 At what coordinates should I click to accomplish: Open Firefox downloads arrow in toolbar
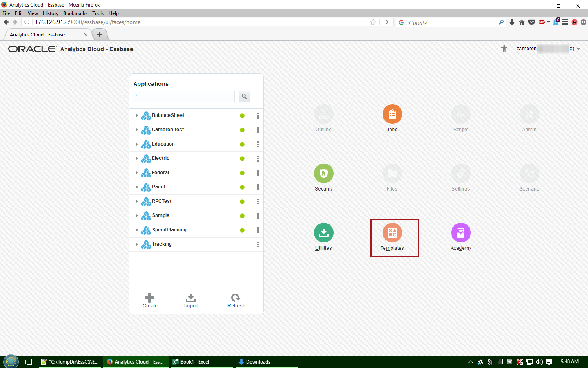(512, 22)
